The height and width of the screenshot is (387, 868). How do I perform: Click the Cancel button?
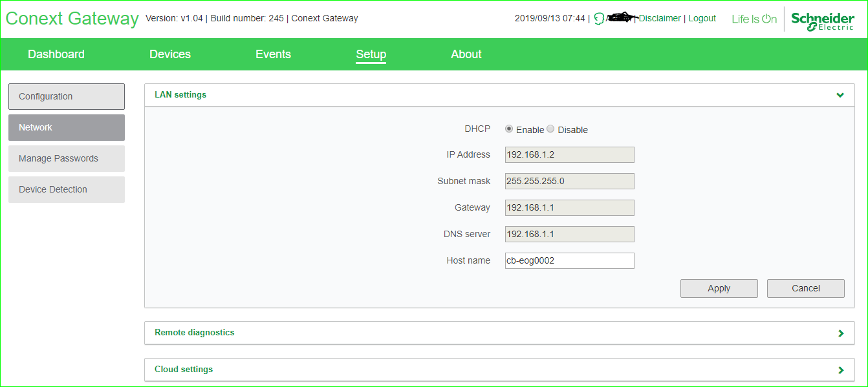click(806, 288)
